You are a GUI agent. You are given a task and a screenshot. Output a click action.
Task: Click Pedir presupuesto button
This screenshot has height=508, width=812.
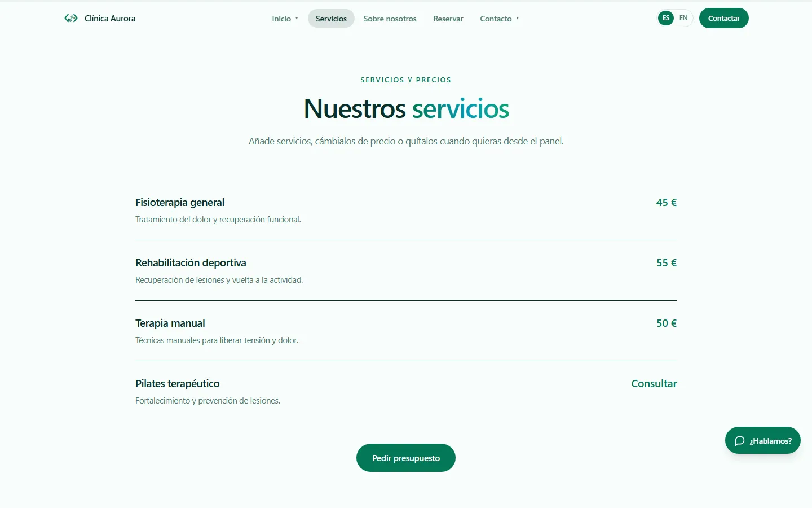[x=406, y=458]
